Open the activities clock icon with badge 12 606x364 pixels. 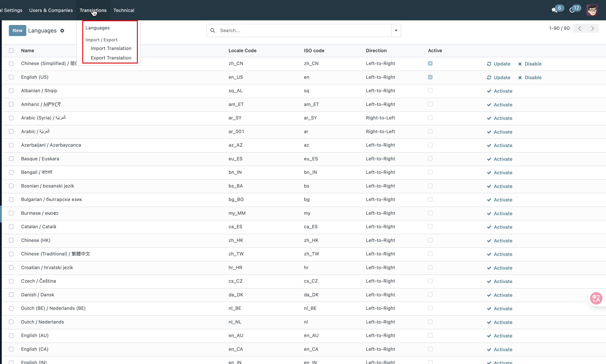(572, 10)
